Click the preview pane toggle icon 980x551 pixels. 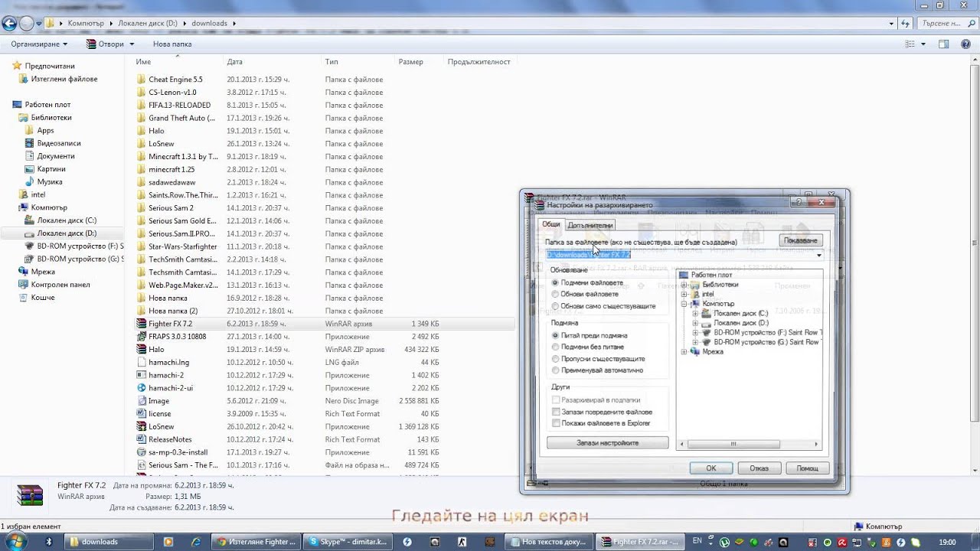pyautogui.click(x=944, y=44)
